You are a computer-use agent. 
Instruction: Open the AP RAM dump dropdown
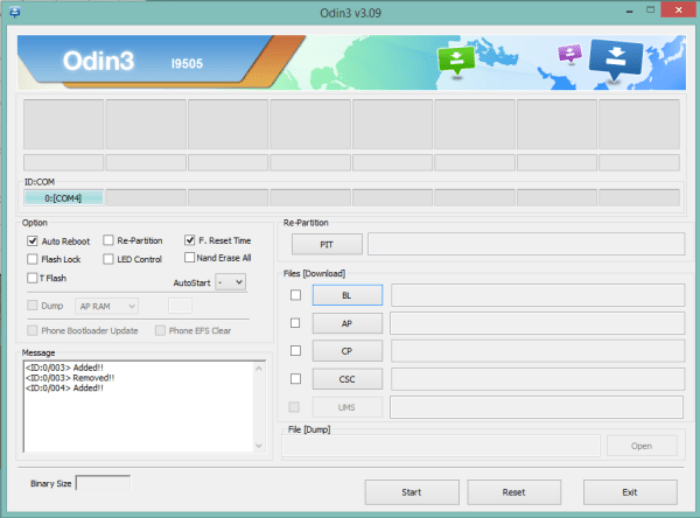[x=107, y=306]
